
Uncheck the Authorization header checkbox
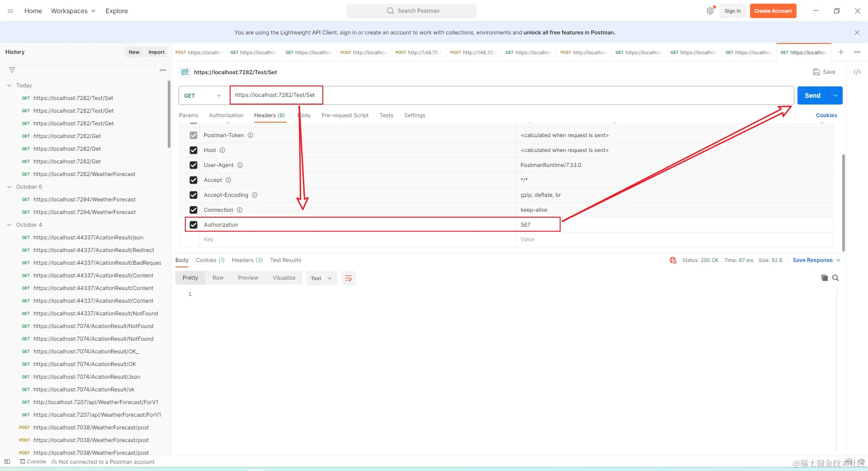point(193,225)
